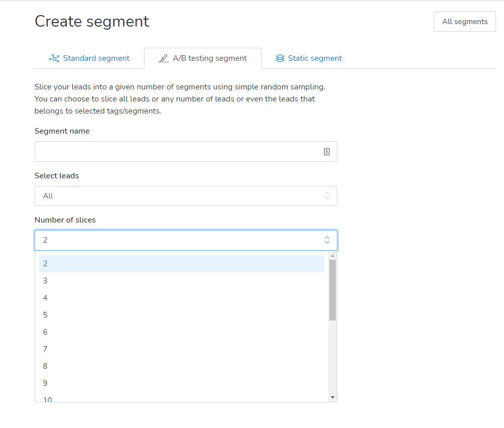The height and width of the screenshot is (428, 504).
Task: Switch to the Static segment tab
Action: (309, 58)
